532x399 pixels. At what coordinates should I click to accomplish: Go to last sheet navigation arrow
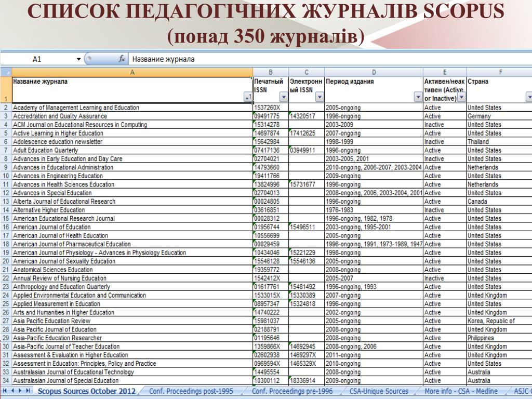(x=28, y=391)
